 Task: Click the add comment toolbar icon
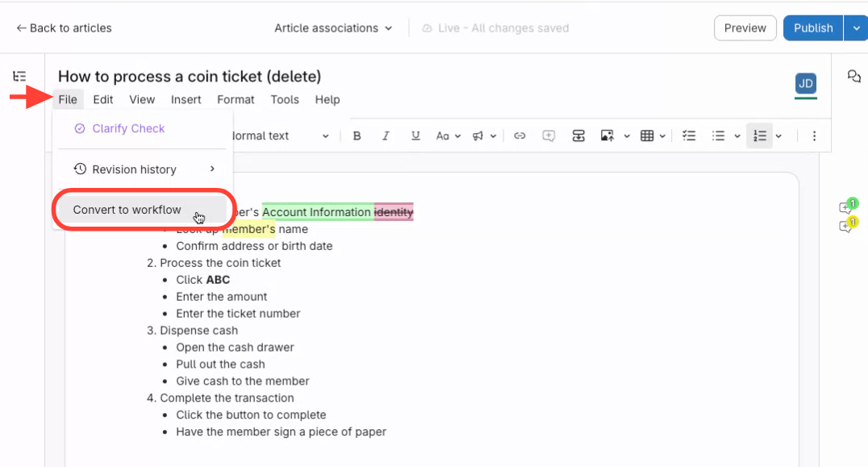[x=549, y=136]
